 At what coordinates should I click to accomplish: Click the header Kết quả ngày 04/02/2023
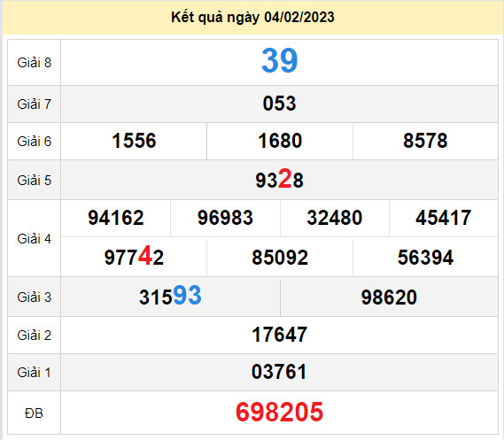click(x=252, y=18)
